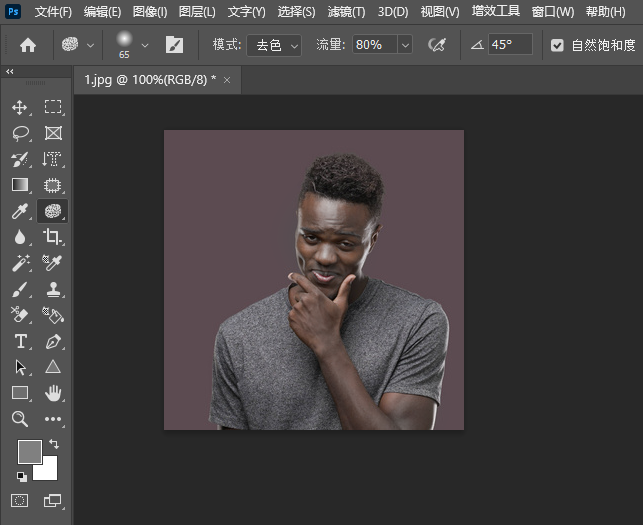This screenshot has width=643, height=525.
Task: Select the Zoom magnifier tool
Action: (x=20, y=419)
